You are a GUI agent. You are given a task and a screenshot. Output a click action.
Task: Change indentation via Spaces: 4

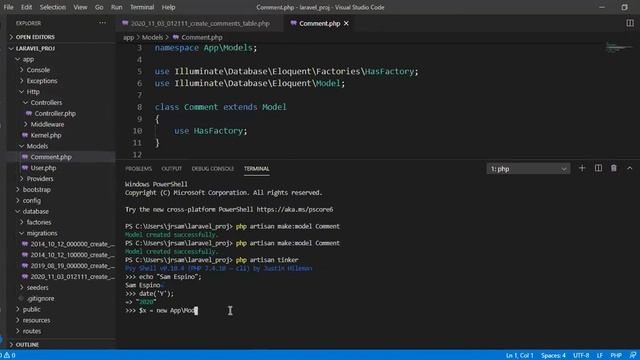[x=553, y=356]
